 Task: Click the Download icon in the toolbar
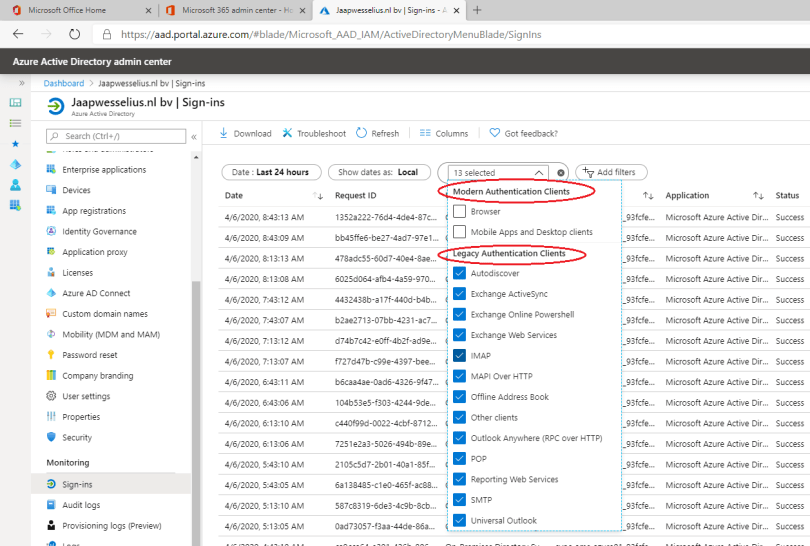(223, 133)
